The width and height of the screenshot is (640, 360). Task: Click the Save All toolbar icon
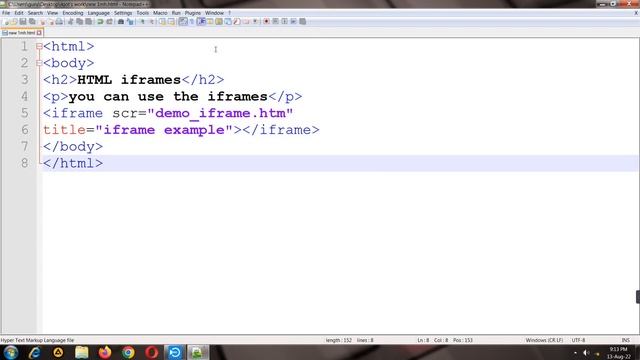(x=32, y=21)
